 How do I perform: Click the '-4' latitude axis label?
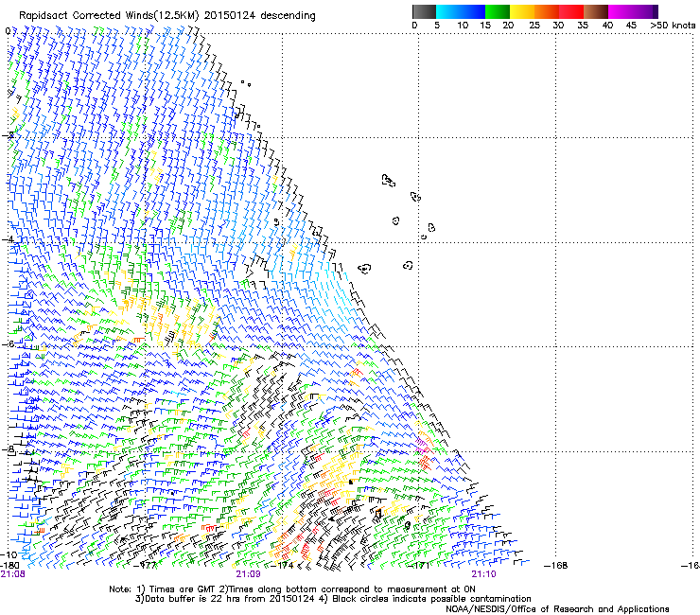pyautogui.click(x=8, y=239)
